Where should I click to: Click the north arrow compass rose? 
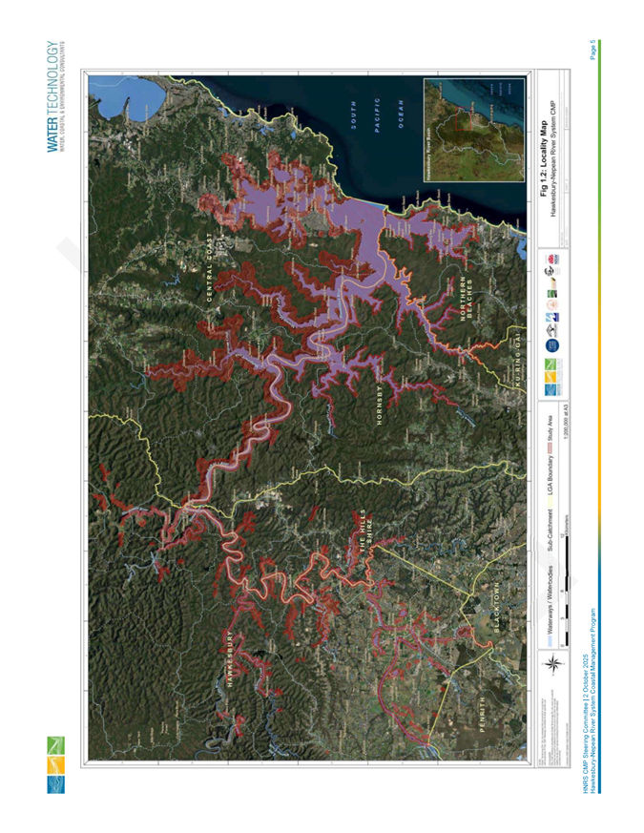click(x=551, y=665)
